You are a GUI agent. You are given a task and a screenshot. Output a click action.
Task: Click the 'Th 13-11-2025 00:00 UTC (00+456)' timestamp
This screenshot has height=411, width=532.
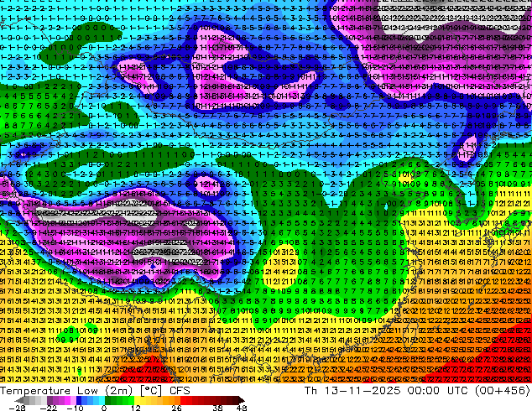coord(417,391)
